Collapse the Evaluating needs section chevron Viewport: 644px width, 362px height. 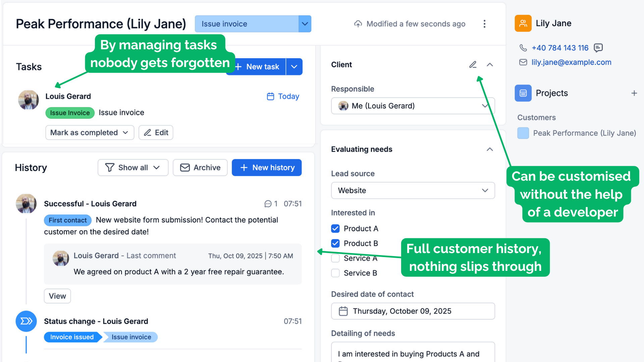point(490,149)
